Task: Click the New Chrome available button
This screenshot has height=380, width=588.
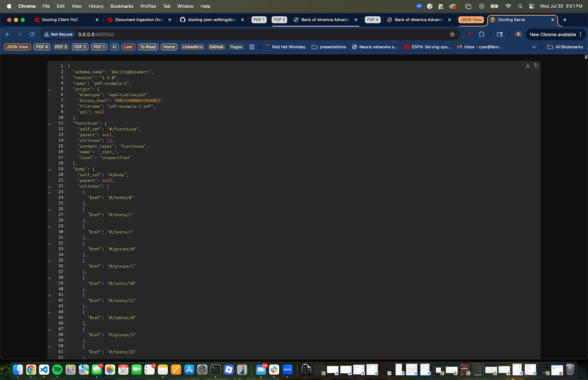Action: coord(552,35)
